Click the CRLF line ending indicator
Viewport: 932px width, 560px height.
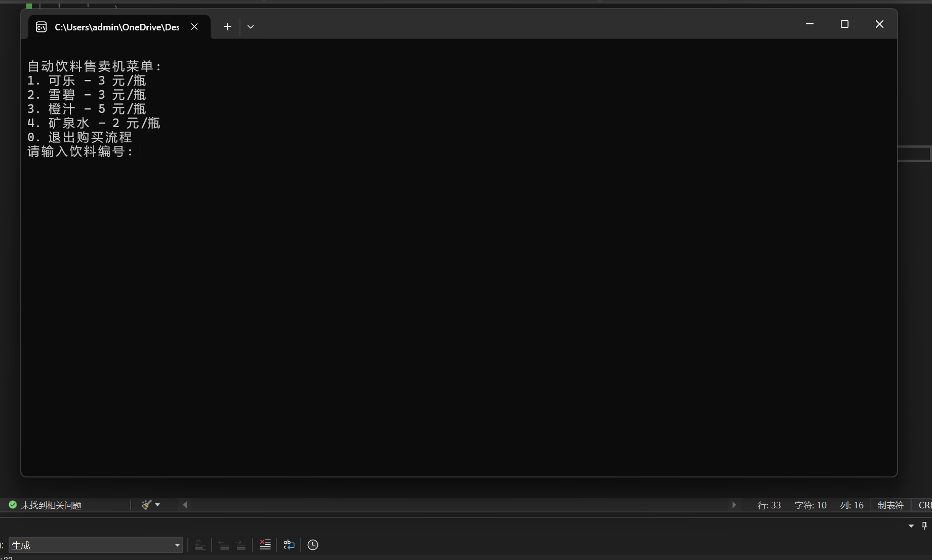pos(925,505)
